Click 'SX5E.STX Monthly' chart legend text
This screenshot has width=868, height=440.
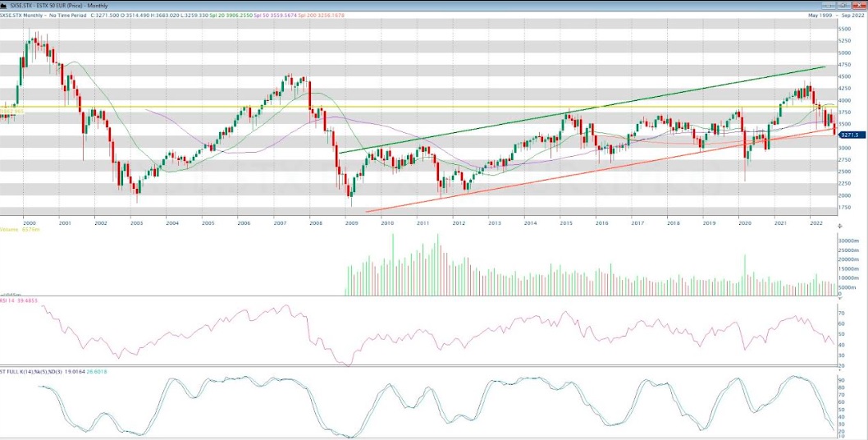(x=22, y=15)
